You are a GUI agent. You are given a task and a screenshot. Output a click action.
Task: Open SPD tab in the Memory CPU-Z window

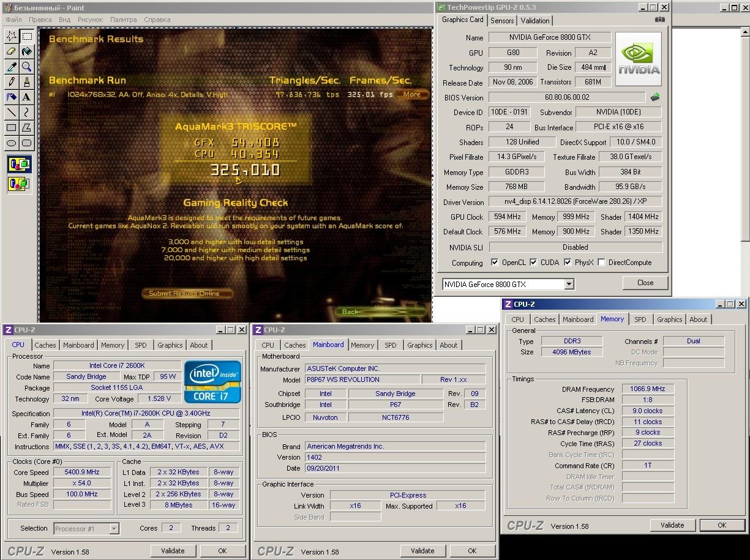[640, 319]
